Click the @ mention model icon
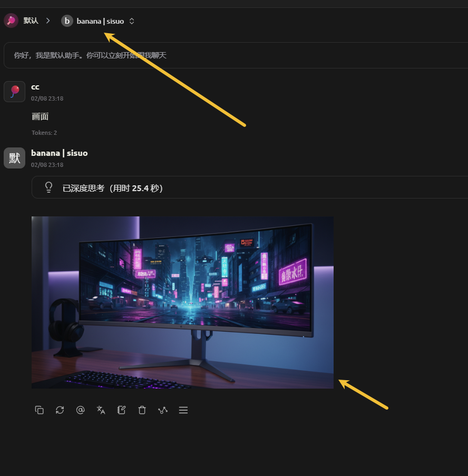Screen dimensions: 468x476 [x=80, y=410]
